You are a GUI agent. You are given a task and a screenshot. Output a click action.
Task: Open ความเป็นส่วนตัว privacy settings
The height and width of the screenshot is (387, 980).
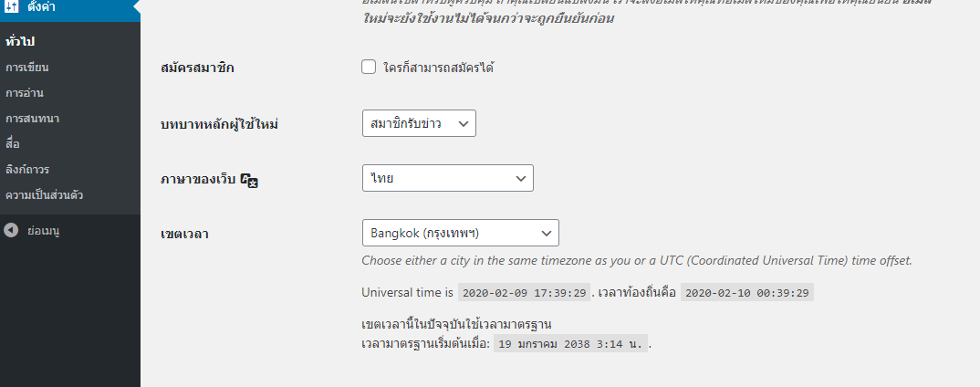(x=45, y=195)
